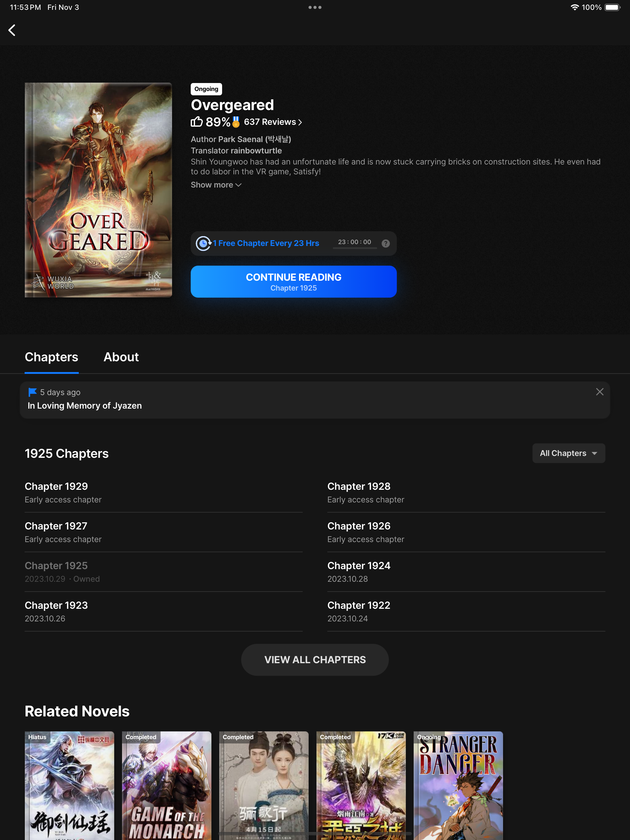630x840 pixels.
Task: Open Chapter 1926 early access
Action: (x=466, y=532)
